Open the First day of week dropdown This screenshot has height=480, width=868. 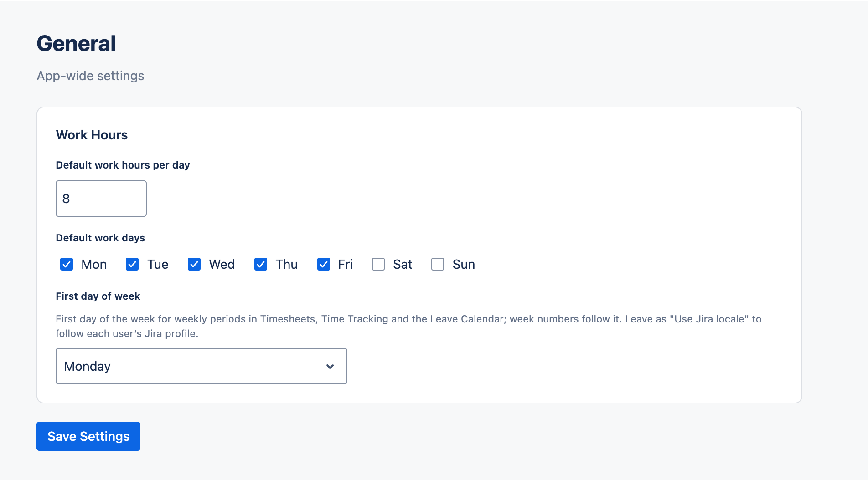tap(201, 366)
